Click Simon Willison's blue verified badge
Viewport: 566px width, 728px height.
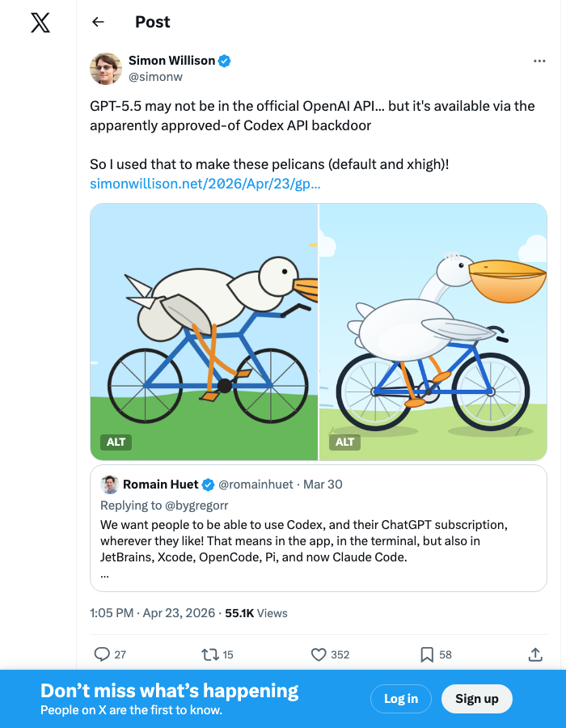[x=225, y=61]
